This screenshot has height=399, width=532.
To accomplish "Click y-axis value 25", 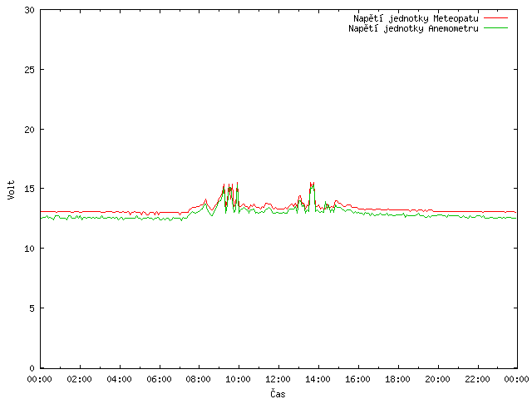I will pos(30,70).
